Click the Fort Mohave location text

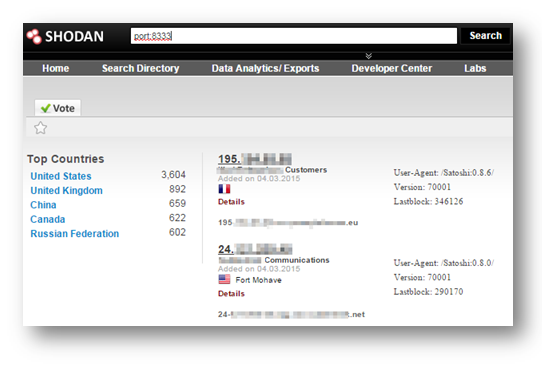pos(259,280)
